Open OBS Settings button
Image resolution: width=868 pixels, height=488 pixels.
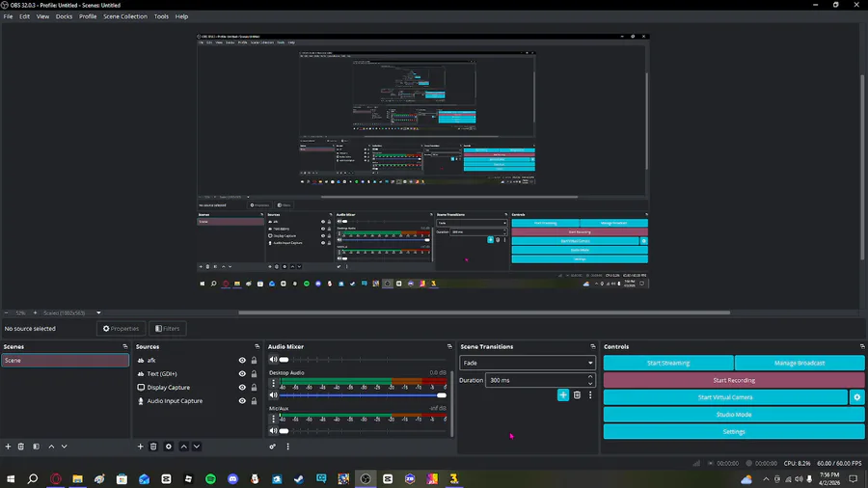tap(734, 431)
